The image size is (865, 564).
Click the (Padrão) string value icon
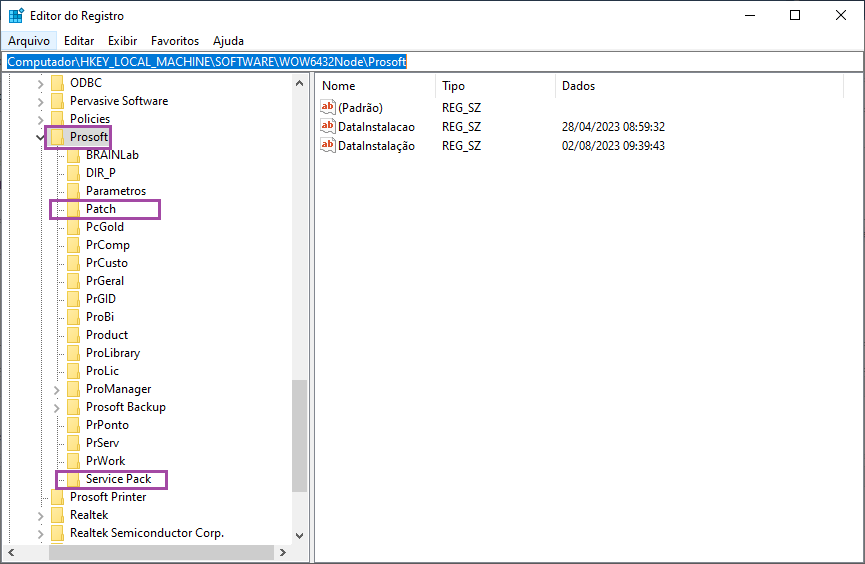coord(328,107)
